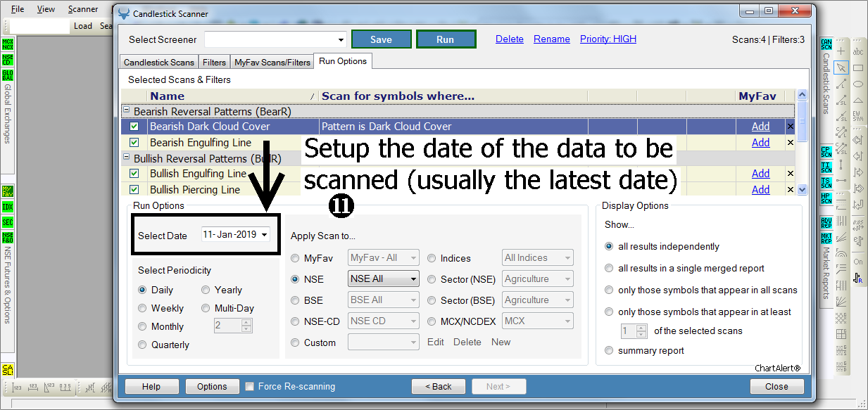The image size is (868, 410).
Task: Open the All Indices dropdown
Action: tap(538, 257)
